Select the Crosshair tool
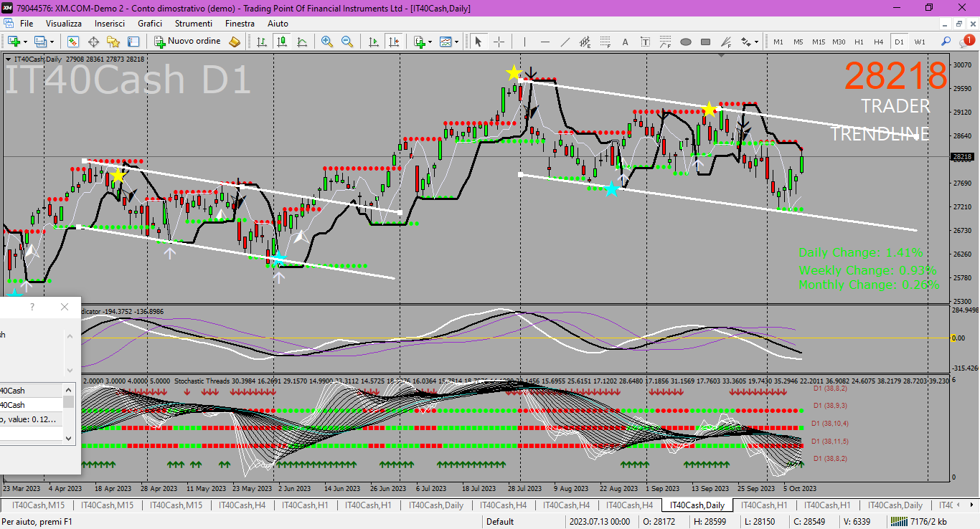The width and height of the screenshot is (980, 529). [499, 42]
